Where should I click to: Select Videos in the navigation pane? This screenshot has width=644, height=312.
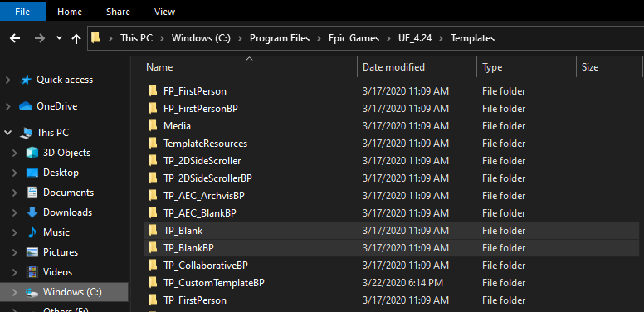[x=57, y=272]
